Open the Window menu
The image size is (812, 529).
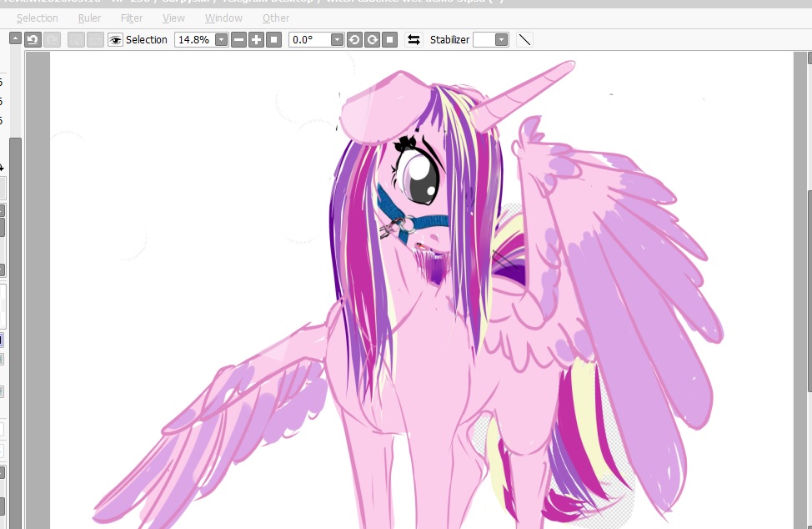pyautogui.click(x=223, y=18)
